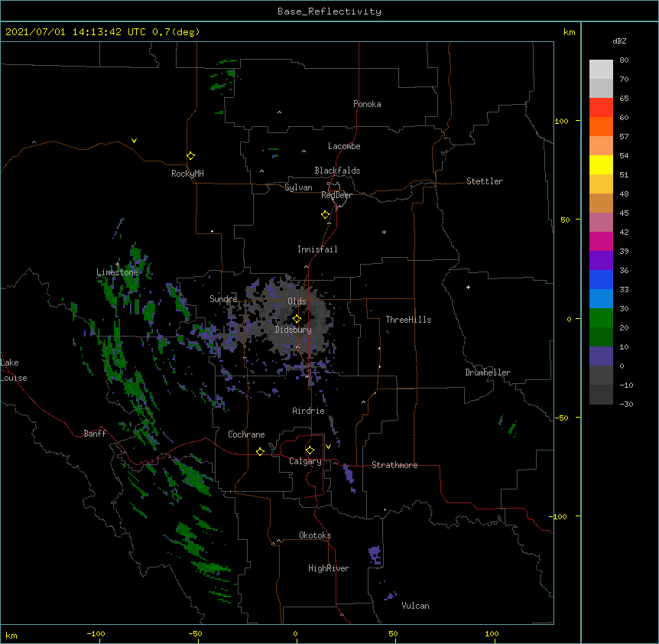Viewport: 659px width, 644px height.
Task: Click the Innisfail city label
Action: (317, 249)
